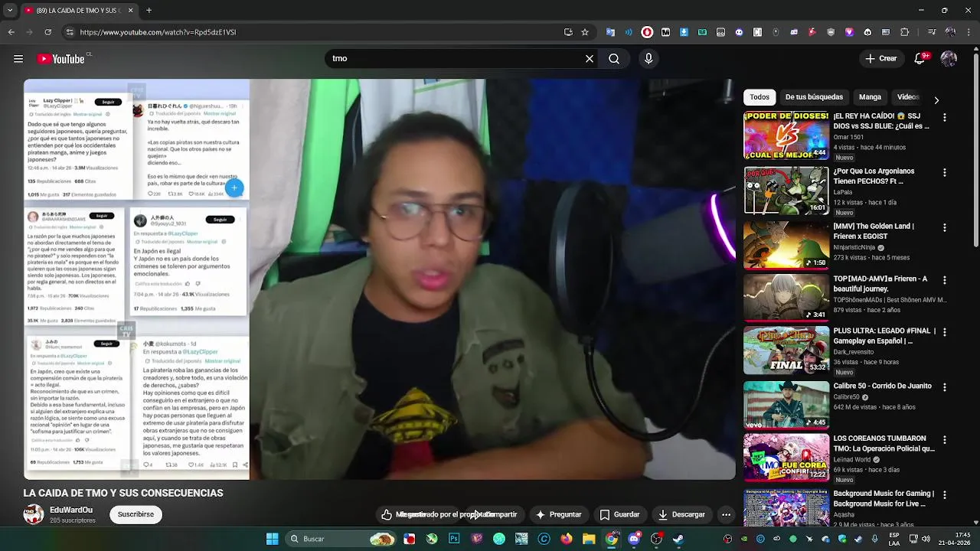Open File Explorer from the taskbar
The height and width of the screenshot is (551, 980).
tap(589, 539)
